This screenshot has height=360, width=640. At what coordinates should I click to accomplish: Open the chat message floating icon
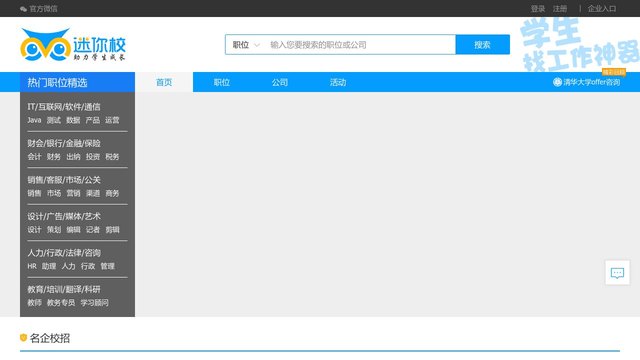617,273
